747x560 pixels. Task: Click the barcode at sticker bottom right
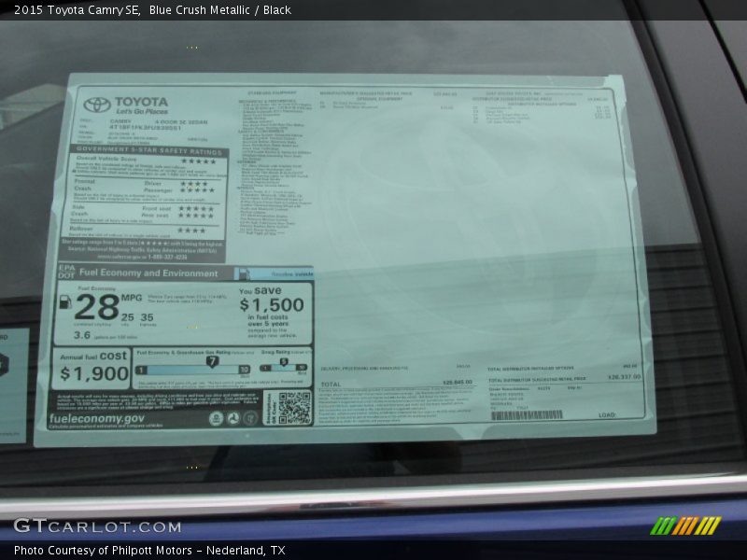pyautogui.click(x=527, y=414)
